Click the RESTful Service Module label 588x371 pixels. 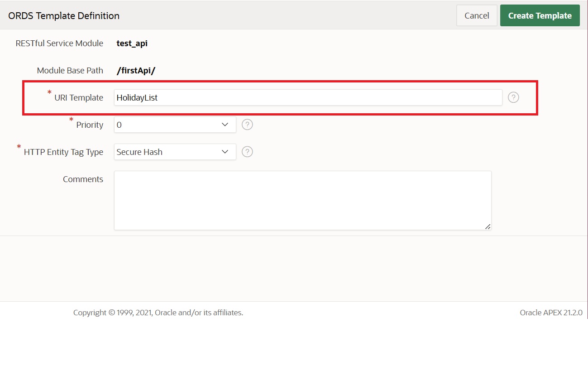[x=59, y=43]
